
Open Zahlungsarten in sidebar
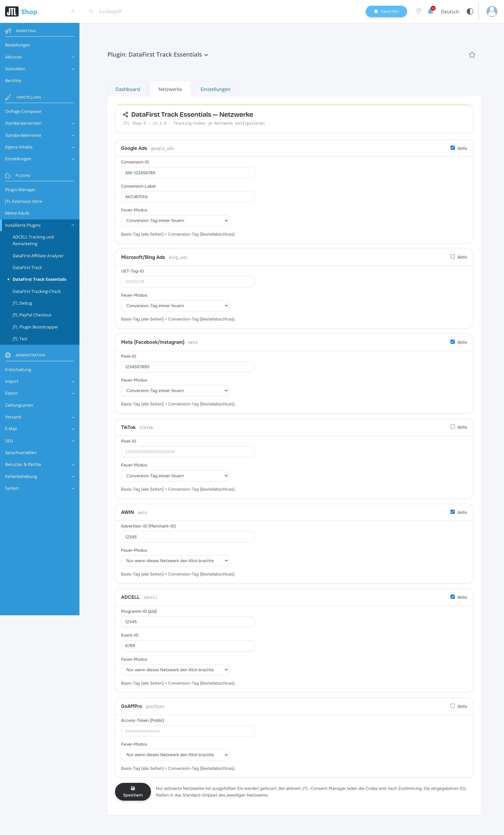(x=19, y=405)
